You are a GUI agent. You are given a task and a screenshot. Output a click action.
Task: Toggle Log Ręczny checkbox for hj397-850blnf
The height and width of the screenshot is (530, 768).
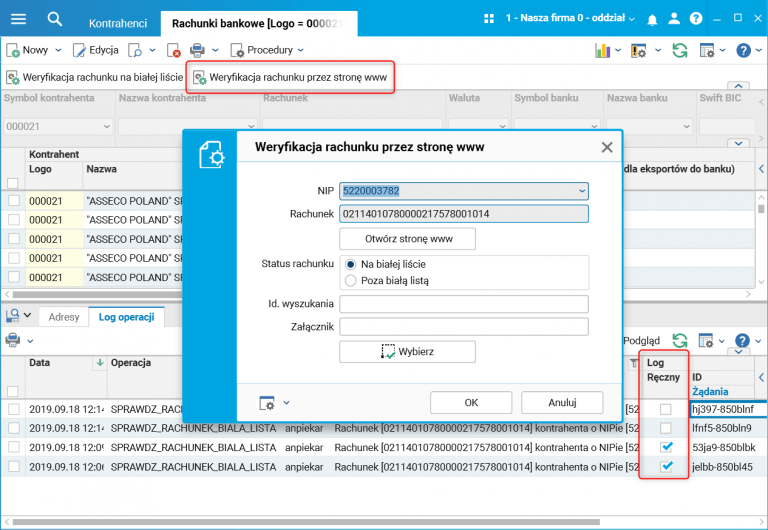pos(665,409)
